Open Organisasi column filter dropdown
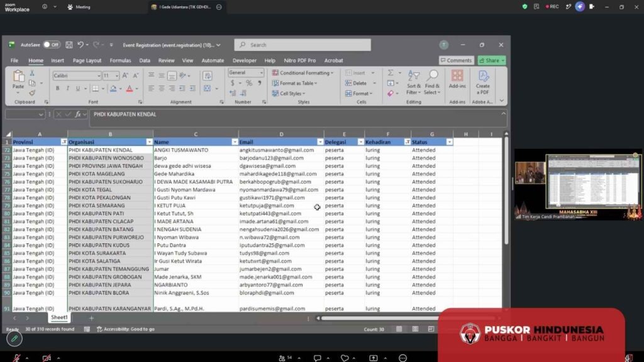 coord(150,142)
